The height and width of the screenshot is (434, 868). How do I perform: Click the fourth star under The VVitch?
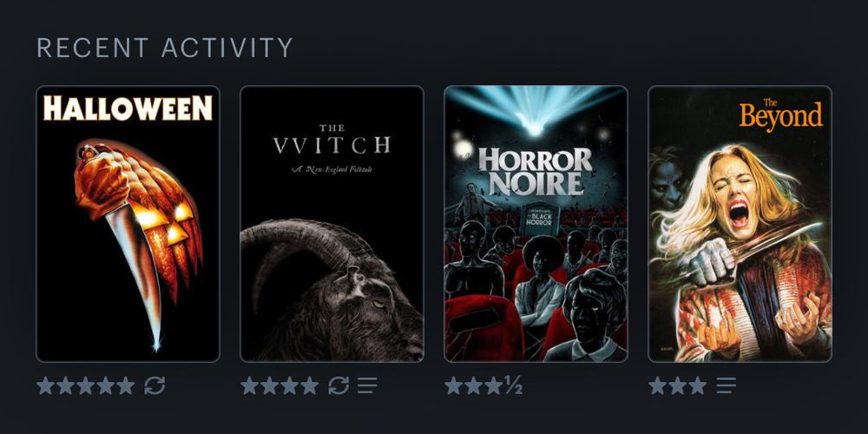tap(310, 385)
